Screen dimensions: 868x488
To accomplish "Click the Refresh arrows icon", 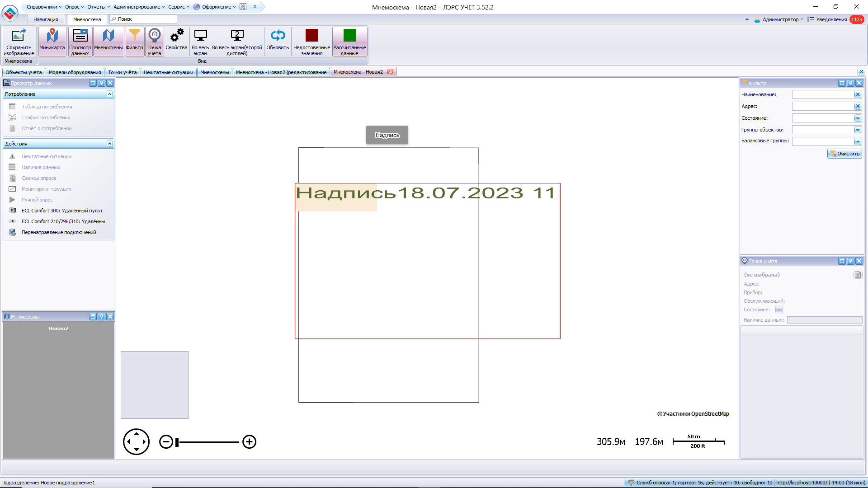I will (x=278, y=36).
